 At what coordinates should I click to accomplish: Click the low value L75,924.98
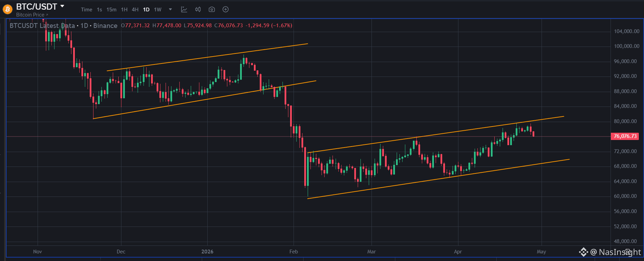[198, 26]
